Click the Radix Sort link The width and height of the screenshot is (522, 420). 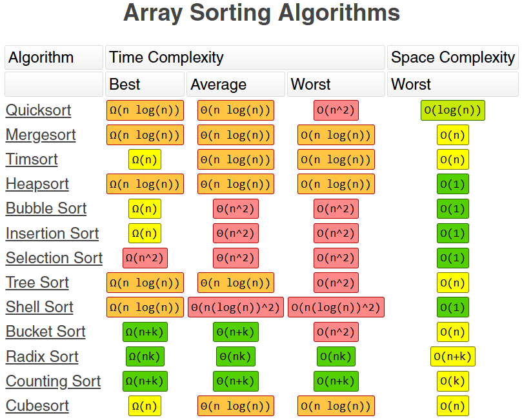(x=42, y=357)
